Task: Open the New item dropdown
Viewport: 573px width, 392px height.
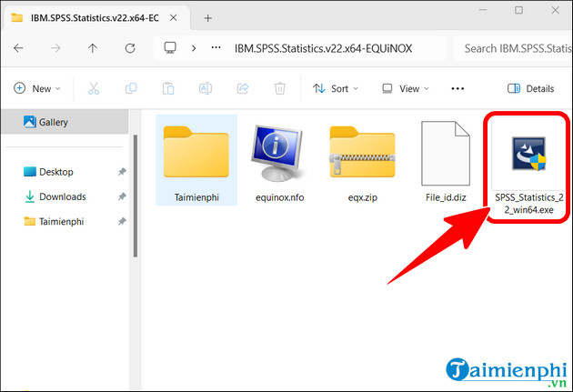Action: 37,88
